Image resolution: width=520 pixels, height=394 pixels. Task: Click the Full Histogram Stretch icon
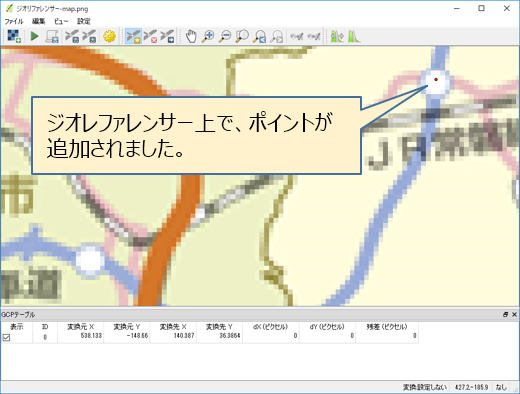(x=354, y=36)
